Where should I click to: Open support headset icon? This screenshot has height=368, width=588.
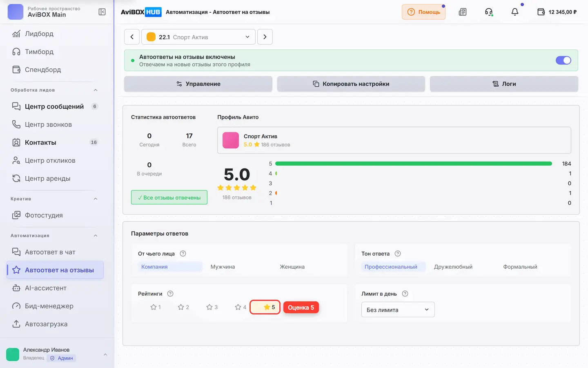tap(489, 12)
